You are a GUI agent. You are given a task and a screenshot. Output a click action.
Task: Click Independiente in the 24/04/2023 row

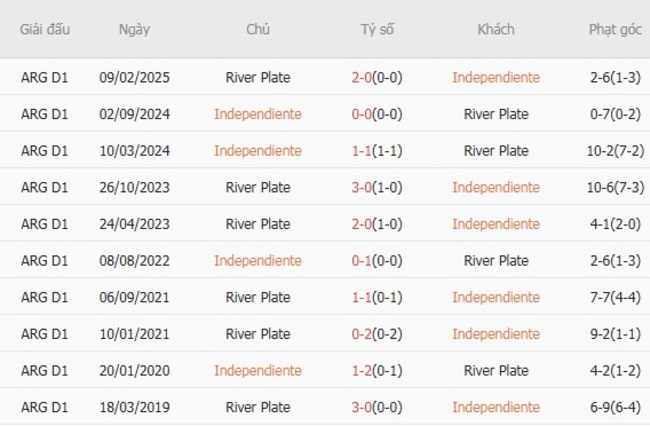pos(495,224)
